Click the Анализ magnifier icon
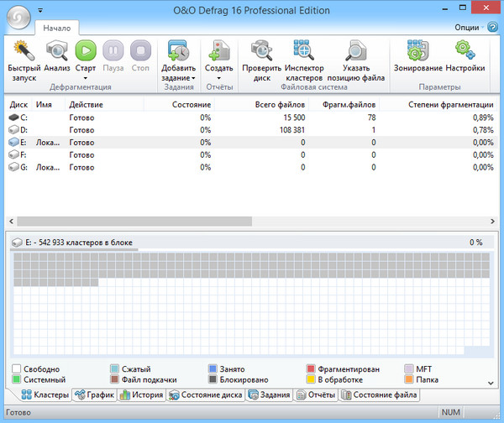 (x=57, y=51)
